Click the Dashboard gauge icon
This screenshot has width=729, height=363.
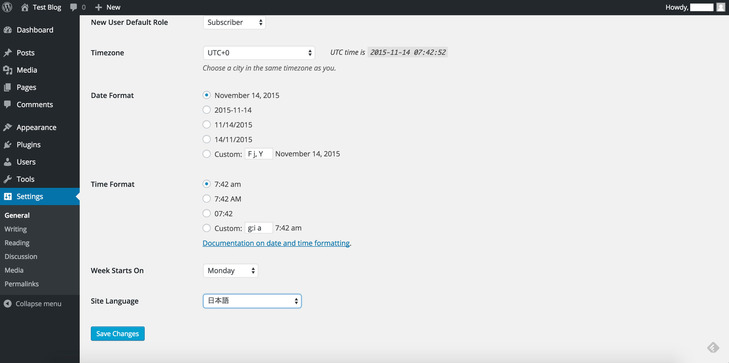coord(7,30)
